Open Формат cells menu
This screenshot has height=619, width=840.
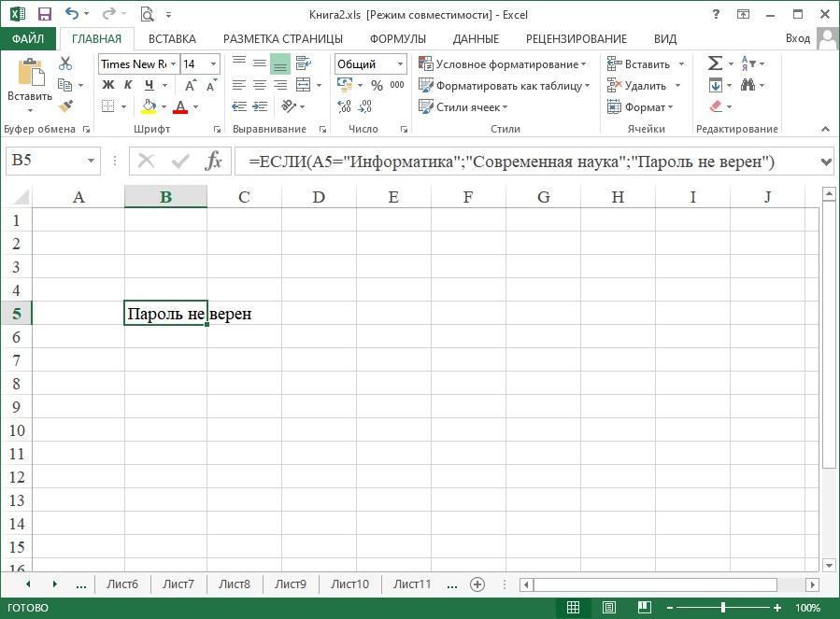tap(640, 106)
